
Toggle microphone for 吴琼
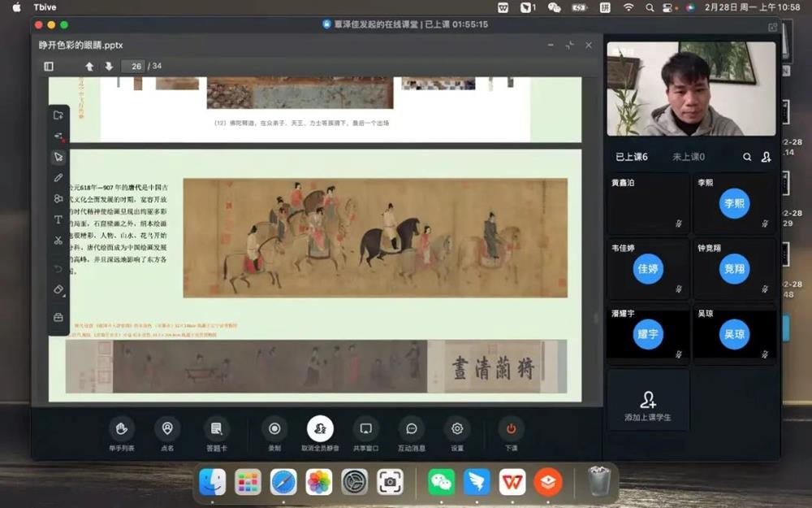(765, 354)
